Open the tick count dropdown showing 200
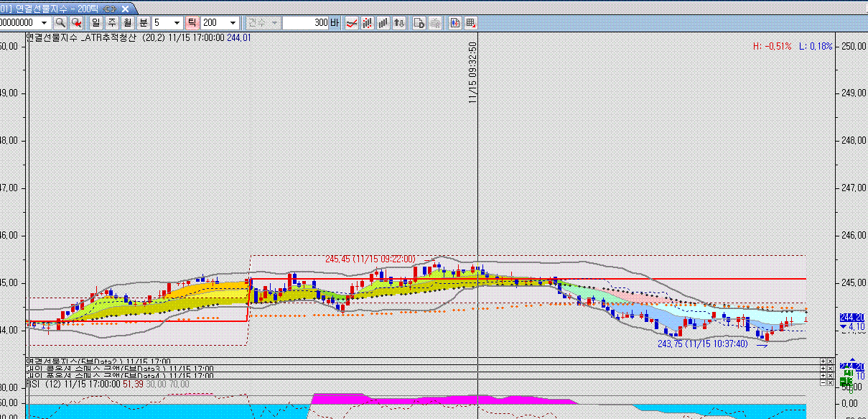This screenshot has height=419, width=868. click(x=233, y=23)
